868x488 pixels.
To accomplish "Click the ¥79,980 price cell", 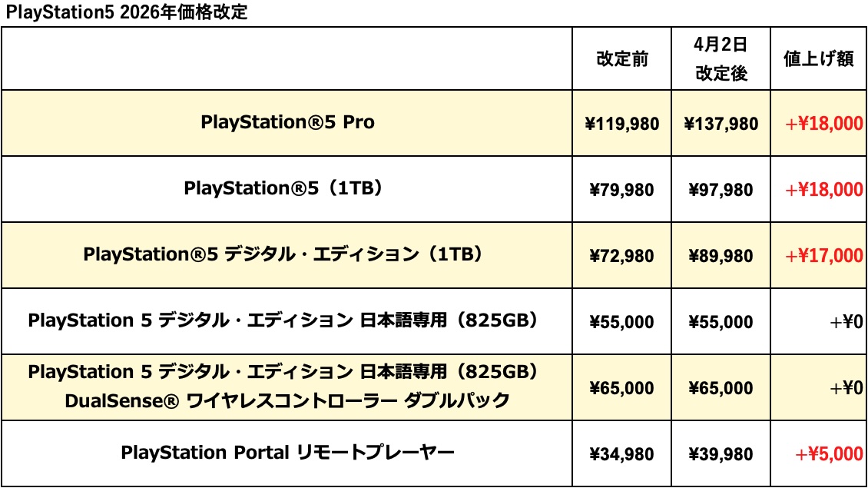I will pyautogui.click(x=622, y=190).
